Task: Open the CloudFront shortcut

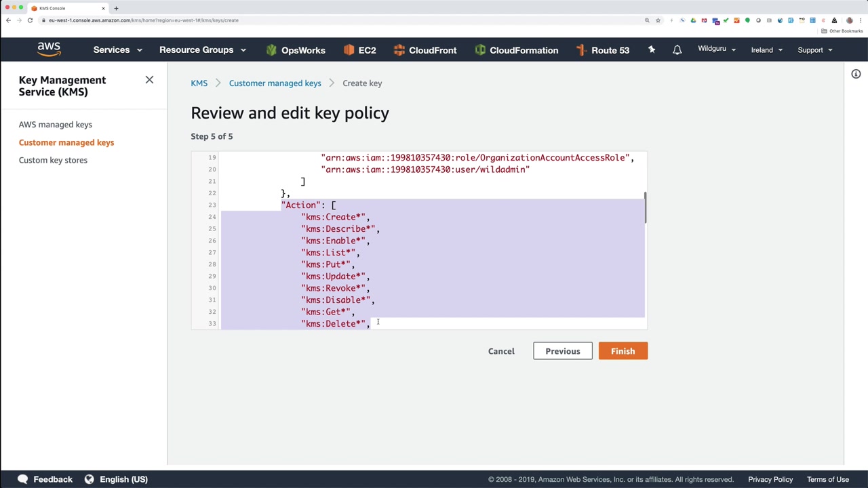Action: tap(425, 50)
